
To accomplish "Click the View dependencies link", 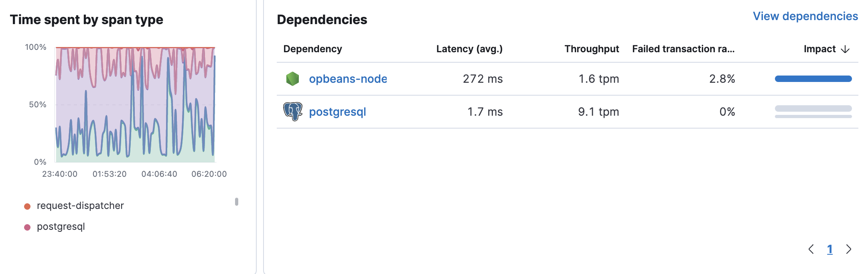I will 805,17.
